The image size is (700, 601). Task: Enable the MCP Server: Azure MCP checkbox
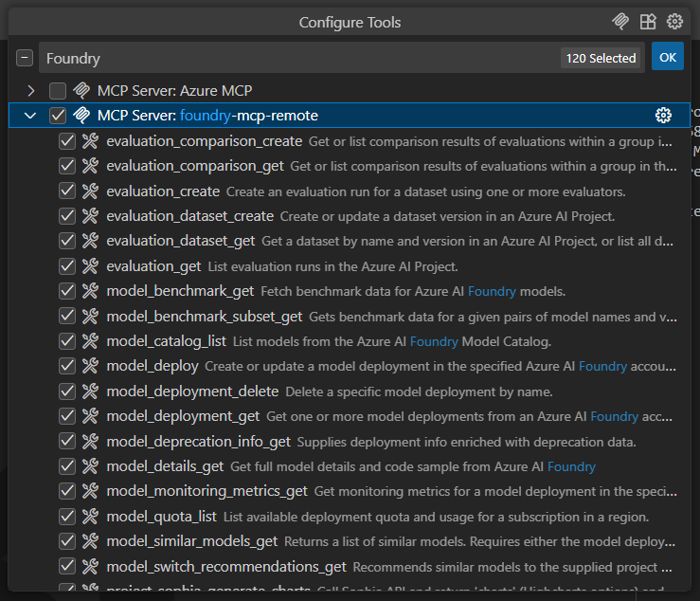[x=58, y=91]
